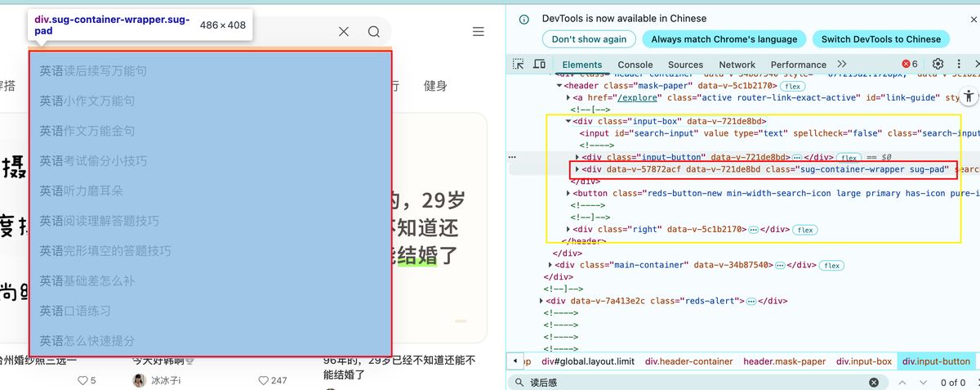Expand the div main-container node
The height and width of the screenshot is (390, 980).
click(550, 265)
